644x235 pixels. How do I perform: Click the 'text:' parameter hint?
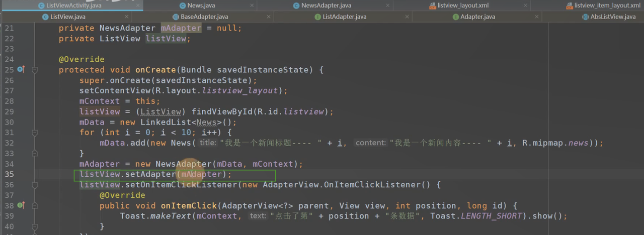258,216
